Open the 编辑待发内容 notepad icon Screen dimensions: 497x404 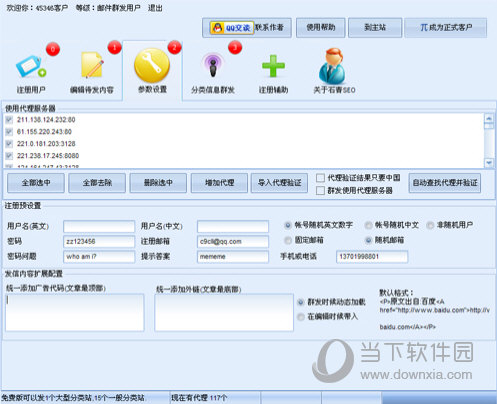pyautogui.click(x=92, y=65)
